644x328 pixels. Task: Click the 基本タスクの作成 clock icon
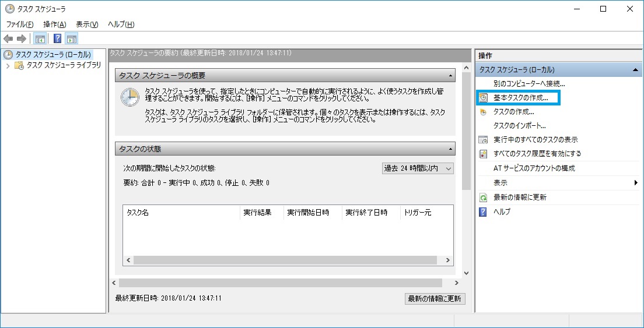tap(484, 98)
